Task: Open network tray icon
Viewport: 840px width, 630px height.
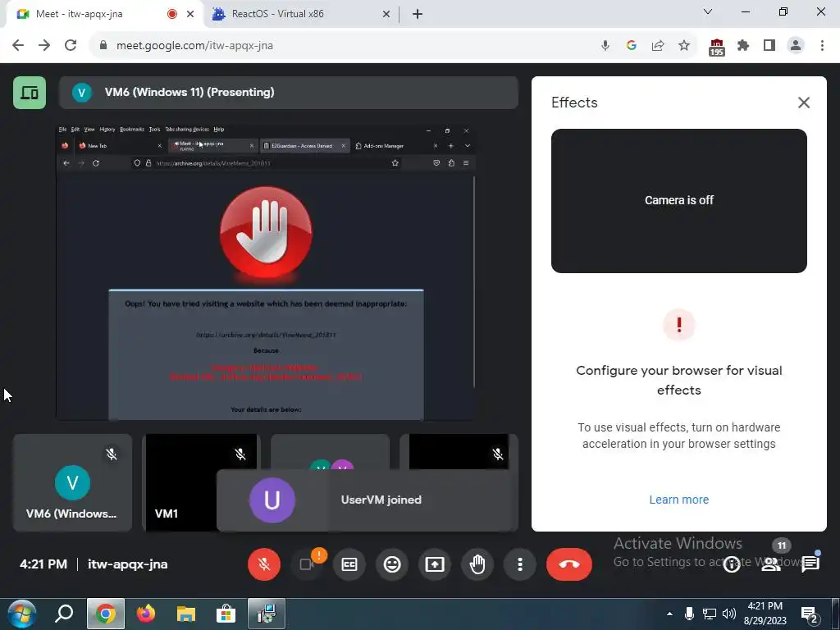Action: [710, 614]
